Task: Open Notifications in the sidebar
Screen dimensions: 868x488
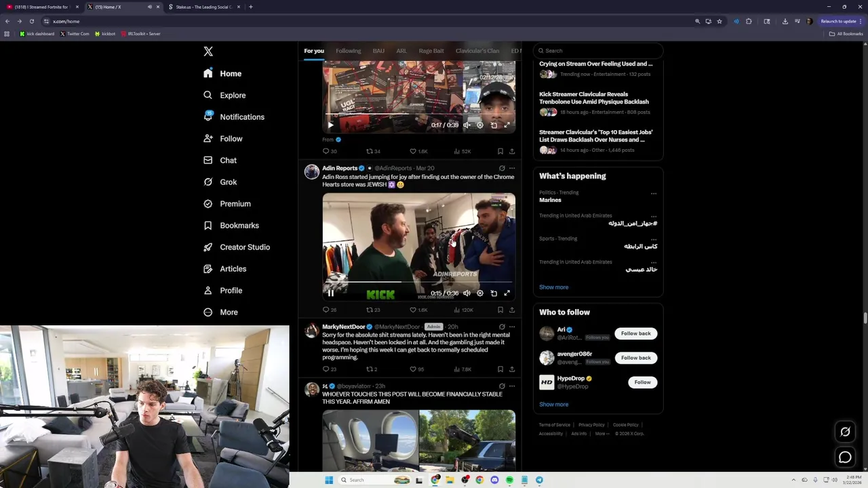Action: coord(234,117)
